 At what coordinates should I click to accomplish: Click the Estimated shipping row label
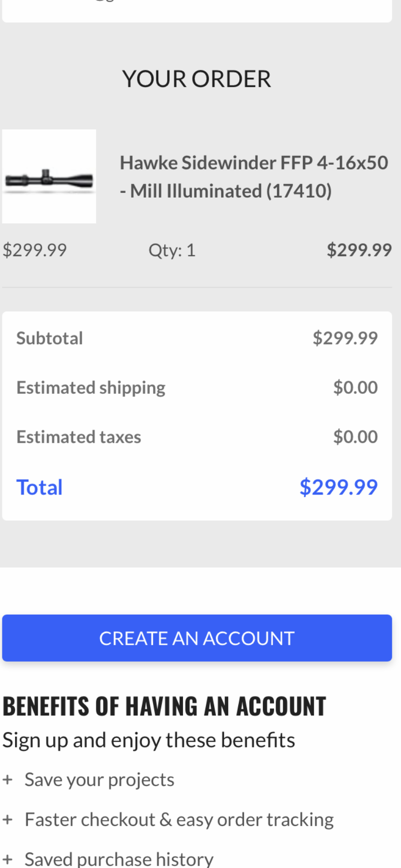(x=91, y=387)
